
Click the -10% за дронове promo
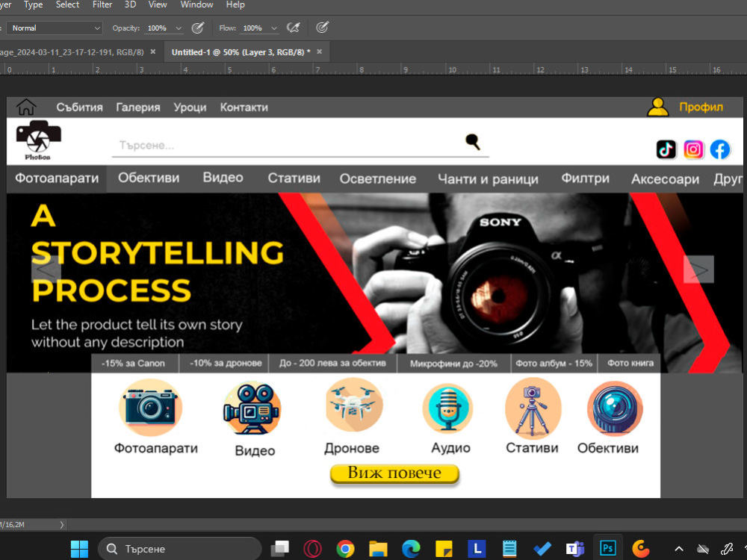[x=225, y=364]
